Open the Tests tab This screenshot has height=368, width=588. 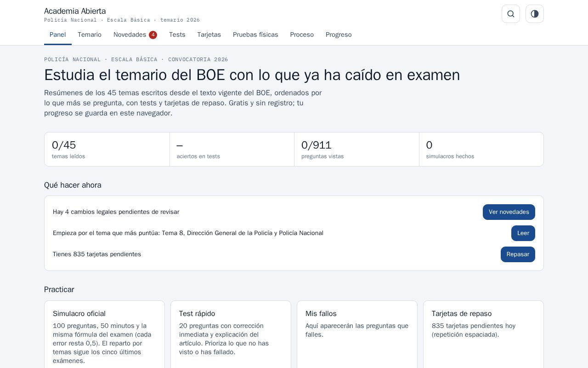click(x=177, y=35)
